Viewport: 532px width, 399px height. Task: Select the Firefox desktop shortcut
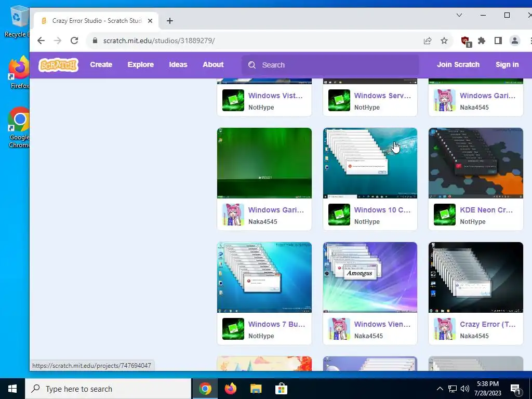(19, 72)
